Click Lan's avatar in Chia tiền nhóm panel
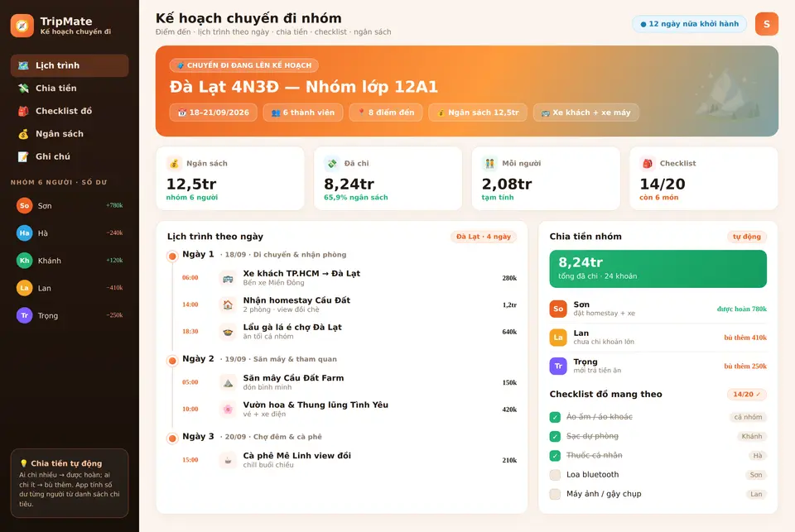Image resolution: width=795 pixels, height=532 pixels. tap(558, 338)
